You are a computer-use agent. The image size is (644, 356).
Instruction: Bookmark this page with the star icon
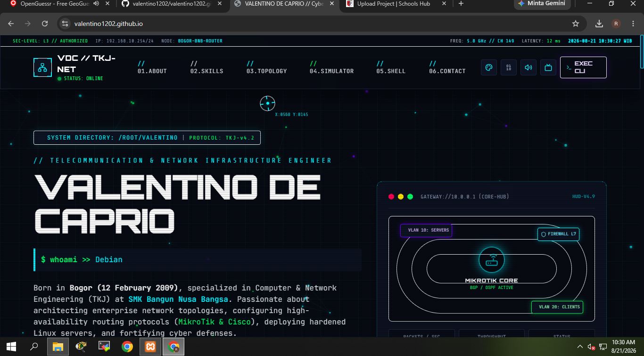[x=576, y=24]
